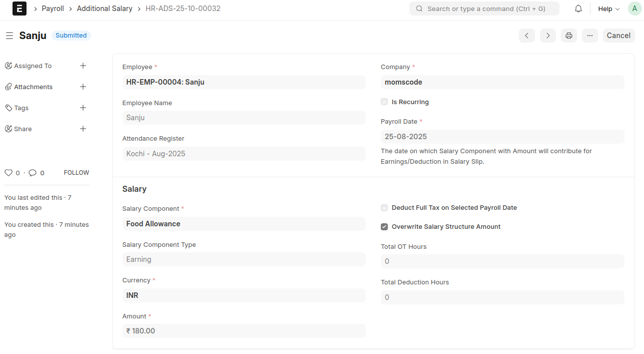Print this Additional Salary document
The height and width of the screenshot is (354, 644).
click(568, 36)
